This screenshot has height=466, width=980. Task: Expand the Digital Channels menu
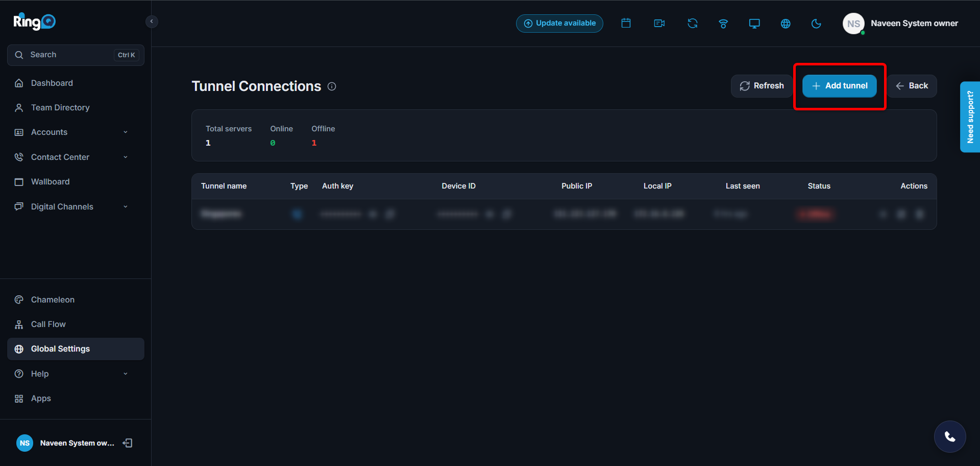tap(76, 206)
